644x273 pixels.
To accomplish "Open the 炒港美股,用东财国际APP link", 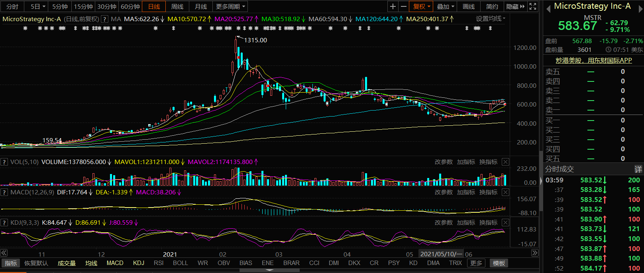I will coord(594,60).
